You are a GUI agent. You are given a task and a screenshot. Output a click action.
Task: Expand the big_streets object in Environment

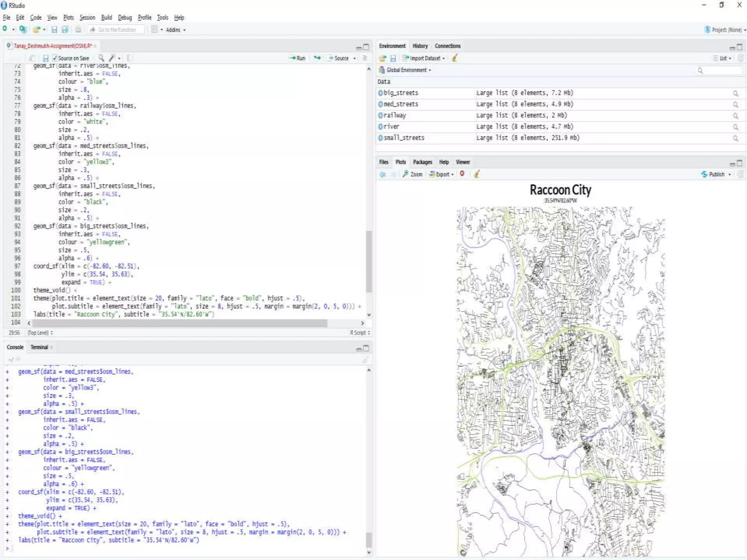click(380, 93)
